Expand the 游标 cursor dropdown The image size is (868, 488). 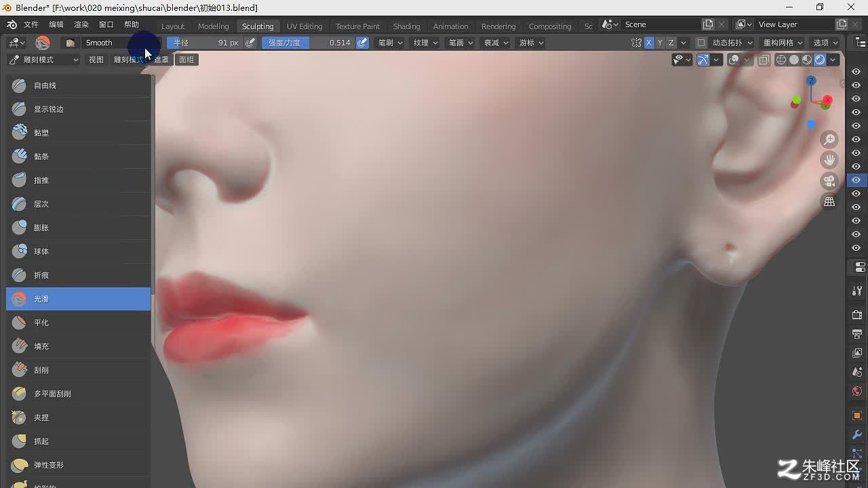point(531,43)
